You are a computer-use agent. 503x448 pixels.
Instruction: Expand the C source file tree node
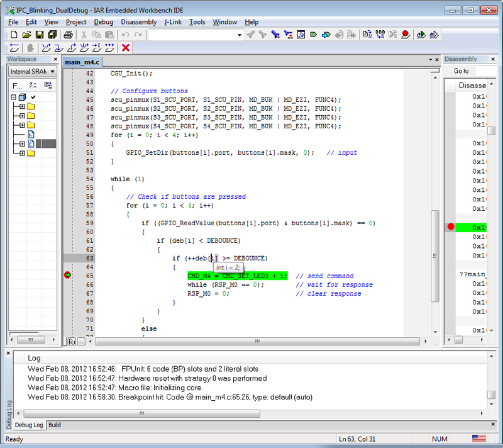22,143
